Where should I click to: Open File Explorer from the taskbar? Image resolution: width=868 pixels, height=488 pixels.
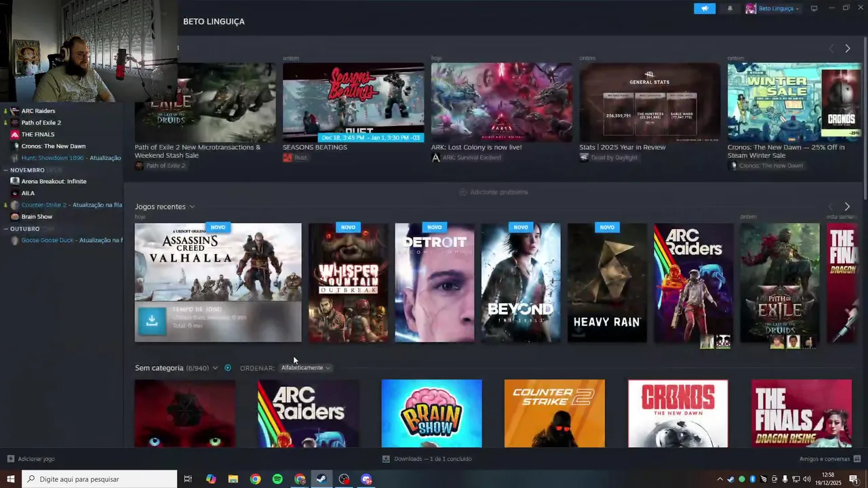(x=233, y=479)
